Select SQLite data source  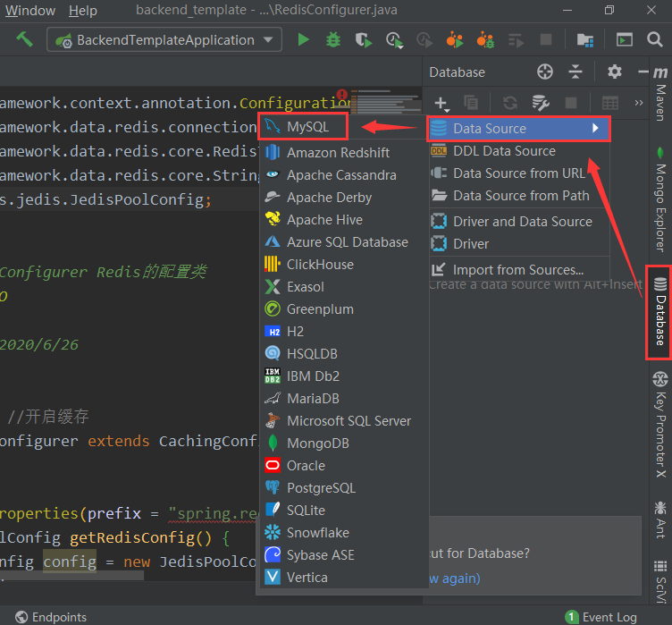click(344, 510)
